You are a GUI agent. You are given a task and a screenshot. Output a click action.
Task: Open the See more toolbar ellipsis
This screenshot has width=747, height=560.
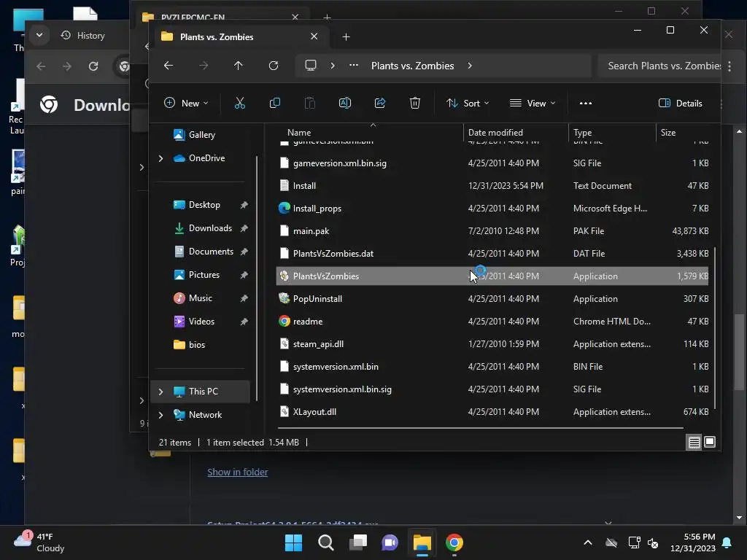pyautogui.click(x=586, y=104)
